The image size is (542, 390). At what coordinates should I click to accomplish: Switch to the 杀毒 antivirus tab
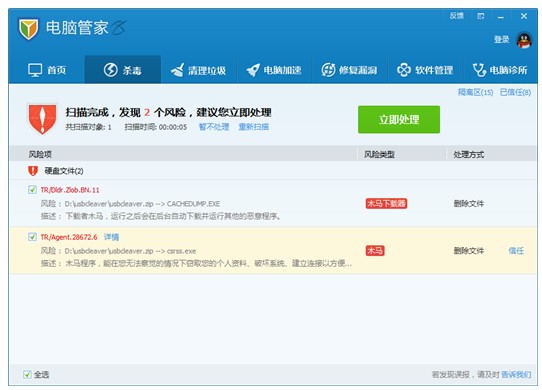pyautogui.click(x=122, y=70)
